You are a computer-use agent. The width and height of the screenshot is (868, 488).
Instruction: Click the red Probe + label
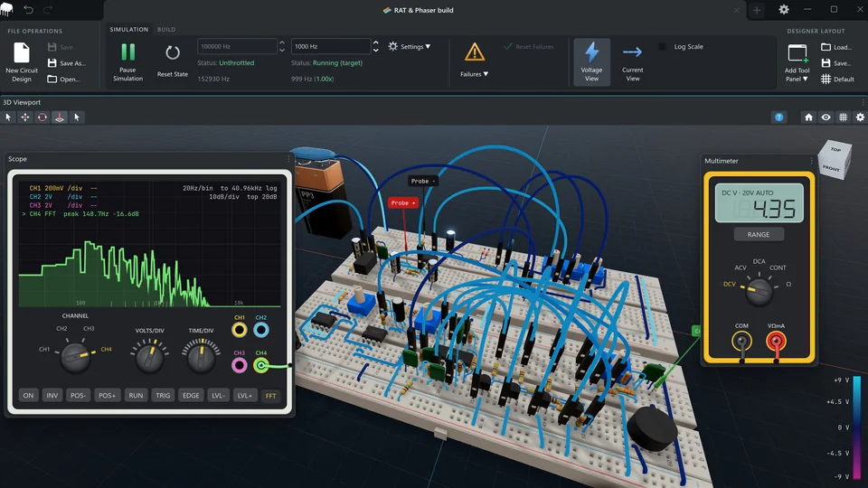pyautogui.click(x=402, y=203)
